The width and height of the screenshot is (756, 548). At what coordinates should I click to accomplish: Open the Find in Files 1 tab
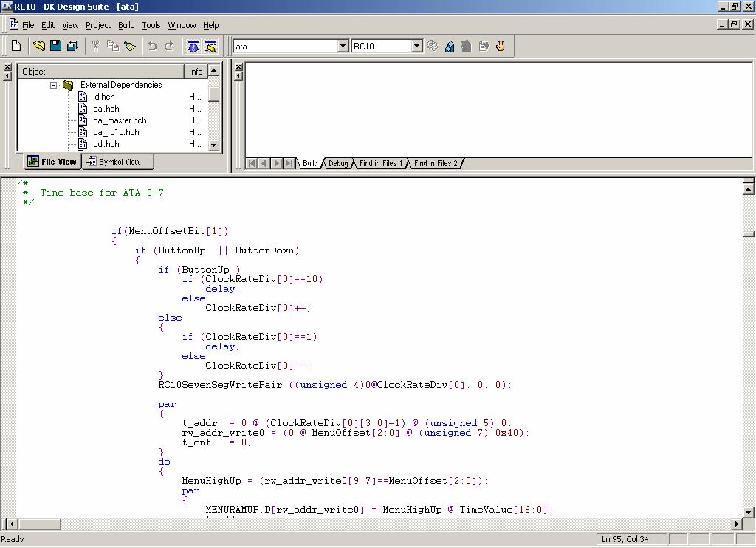(380, 163)
